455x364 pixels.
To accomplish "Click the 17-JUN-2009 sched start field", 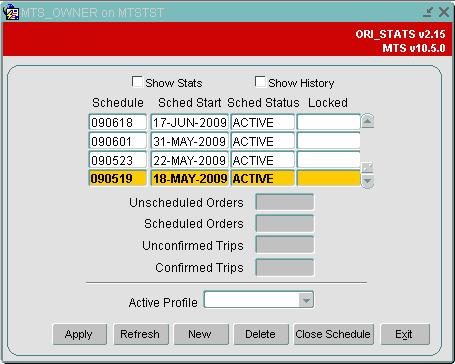I will (x=189, y=122).
